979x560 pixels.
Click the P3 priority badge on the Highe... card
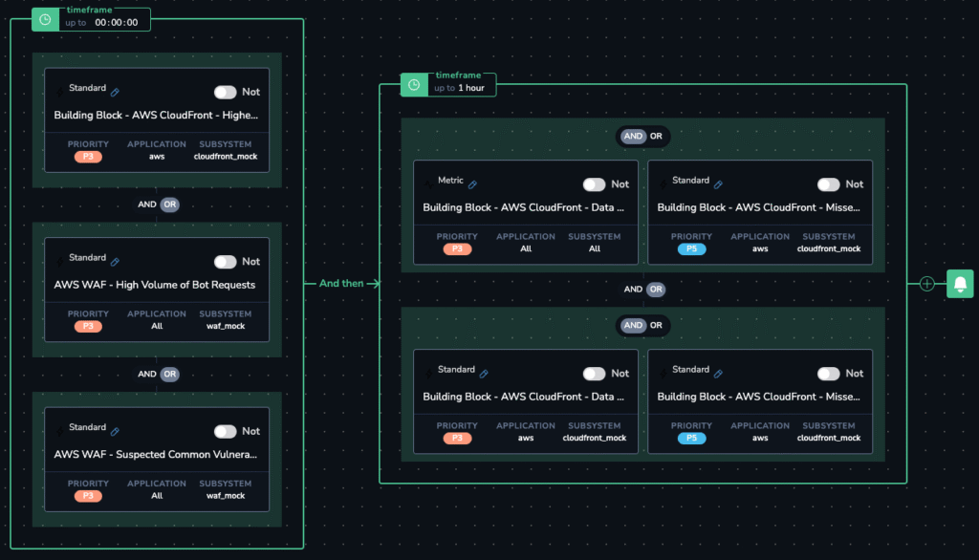pos(88,157)
